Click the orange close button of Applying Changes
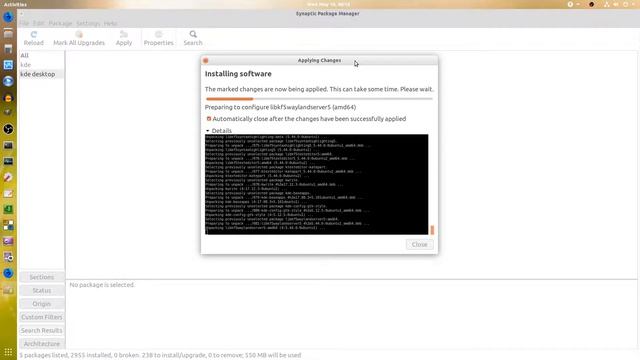 [x=206, y=60]
